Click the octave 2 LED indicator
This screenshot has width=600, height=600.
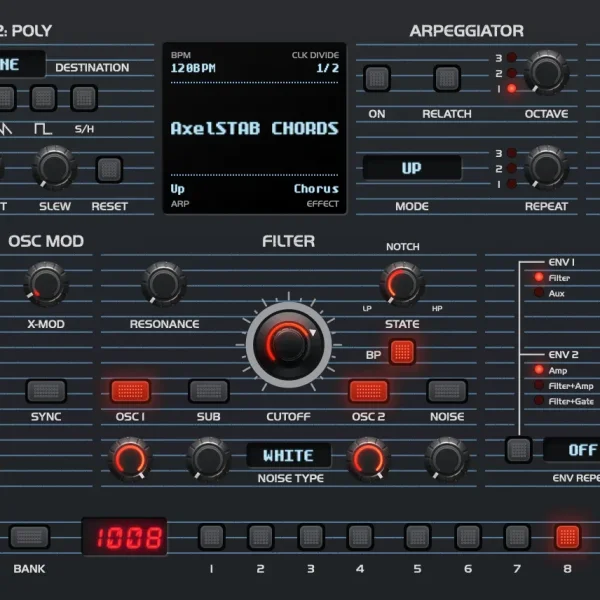pos(512,73)
